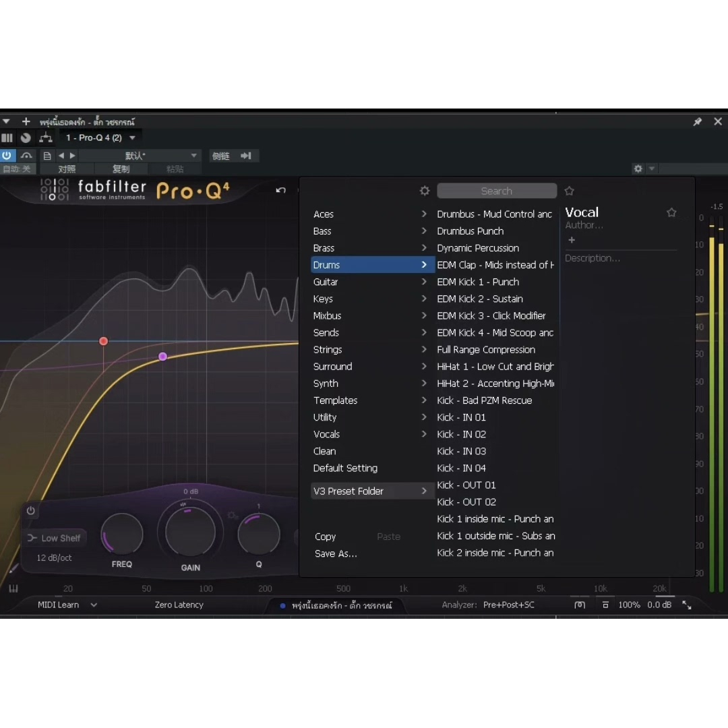Image resolution: width=728 pixels, height=728 pixels.
Task: Expand the MIDI Learn dropdown arrow
Action: point(94,605)
